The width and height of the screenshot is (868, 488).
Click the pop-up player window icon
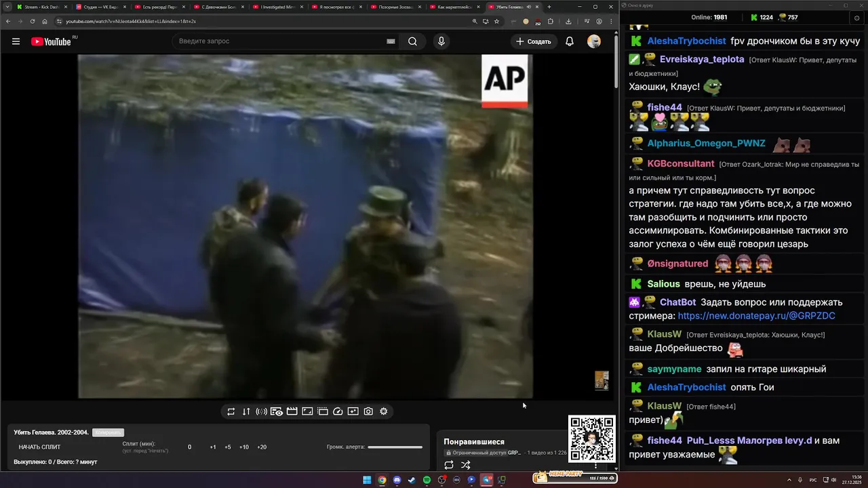(323, 411)
